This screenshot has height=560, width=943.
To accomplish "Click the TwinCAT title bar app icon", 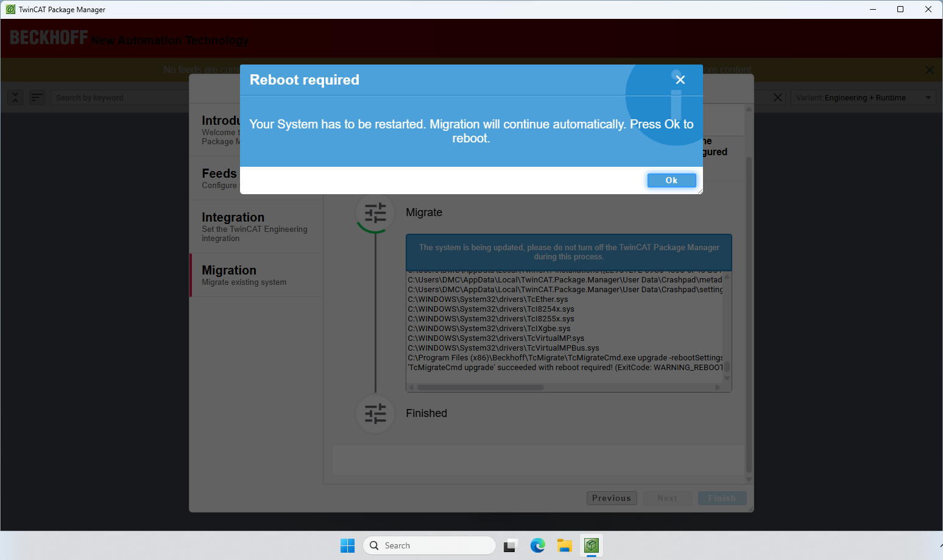I will (x=10, y=9).
